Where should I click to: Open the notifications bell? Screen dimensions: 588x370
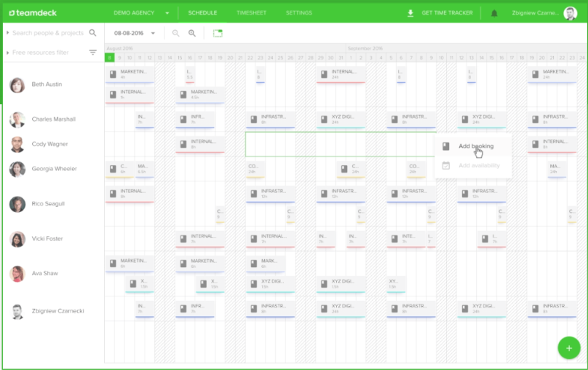(494, 14)
